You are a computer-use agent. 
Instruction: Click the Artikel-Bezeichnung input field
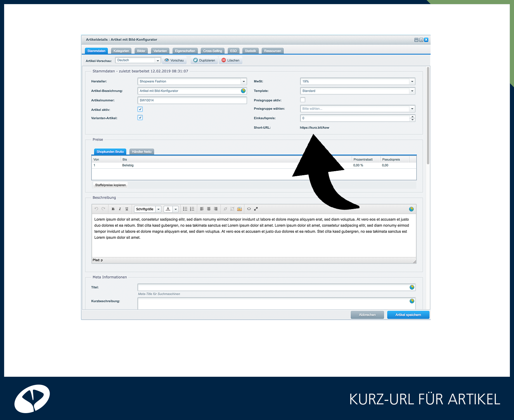tap(192, 91)
